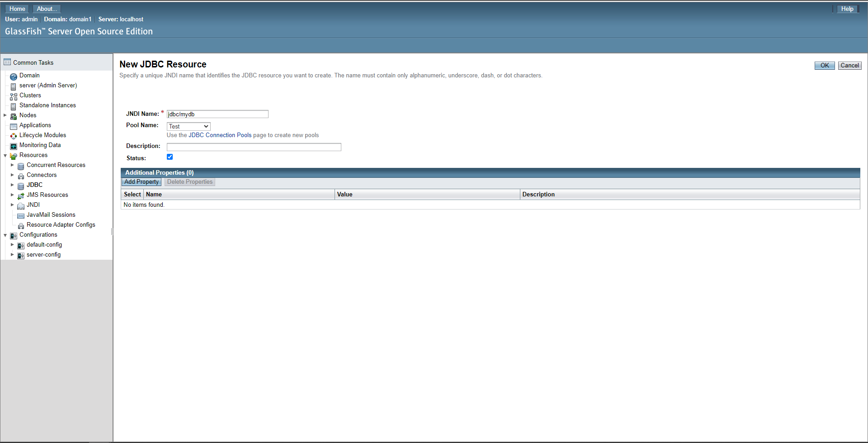Uncheck the resource Status option
The width and height of the screenshot is (868, 443).
pos(170,157)
